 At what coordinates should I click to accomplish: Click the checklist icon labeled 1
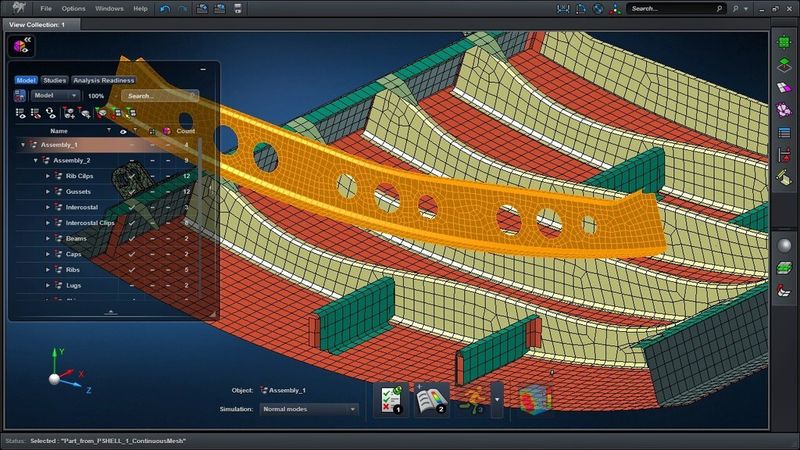click(391, 400)
